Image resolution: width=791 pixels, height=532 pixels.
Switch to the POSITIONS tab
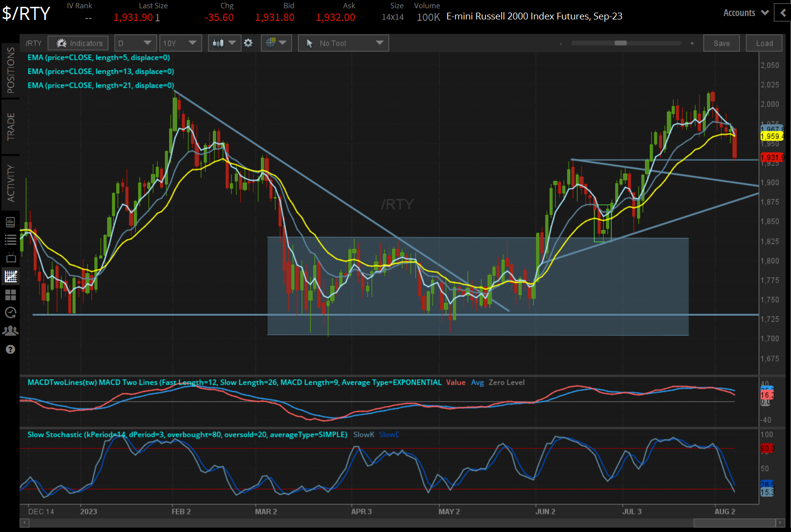pyautogui.click(x=10, y=68)
